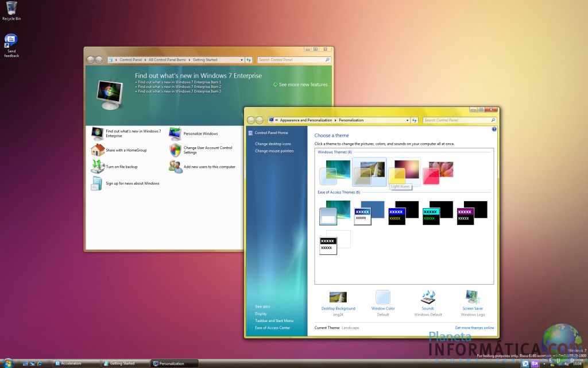Click the Desktop Background icon
This screenshot has width=588, height=368.
pyautogui.click(x=338, y=297)
